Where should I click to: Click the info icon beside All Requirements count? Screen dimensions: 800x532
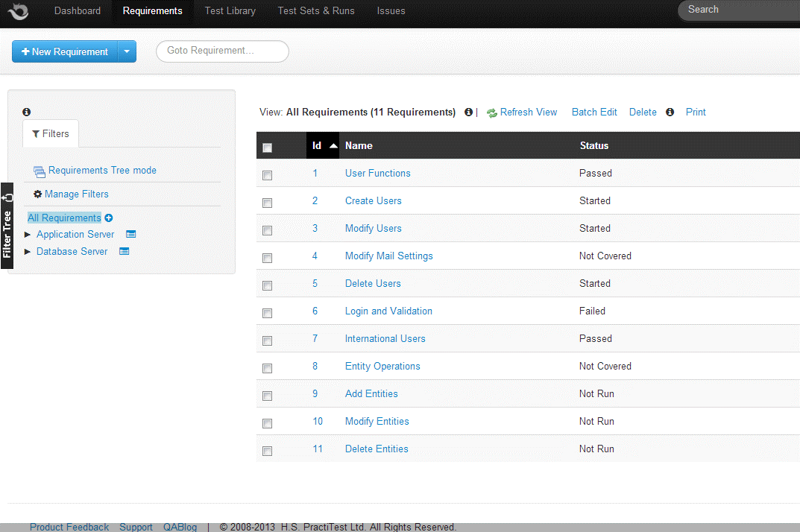468,113
